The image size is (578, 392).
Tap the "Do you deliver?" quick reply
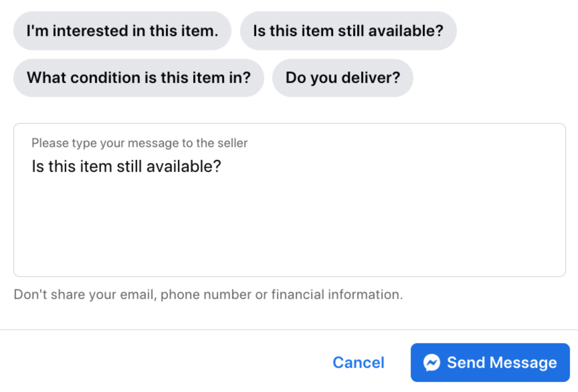point(343,78)
